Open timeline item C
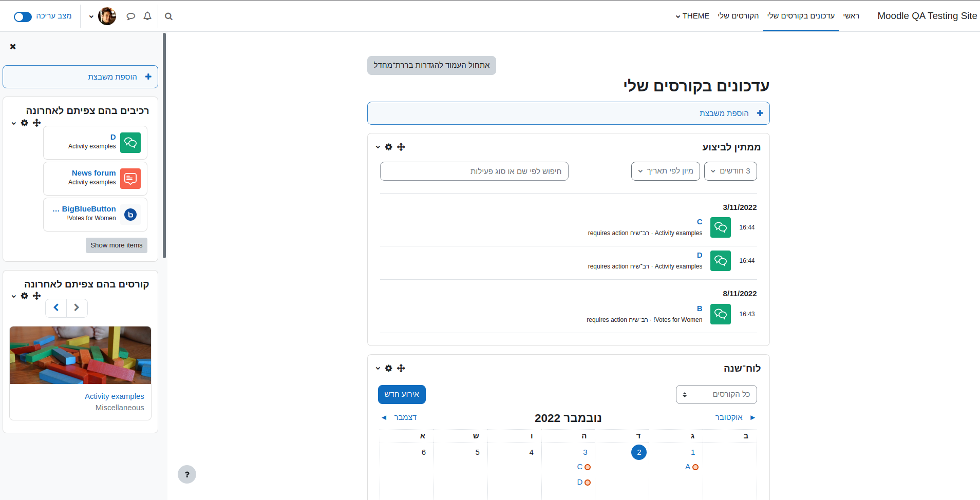980x500 pixels. tap(700, 222)
